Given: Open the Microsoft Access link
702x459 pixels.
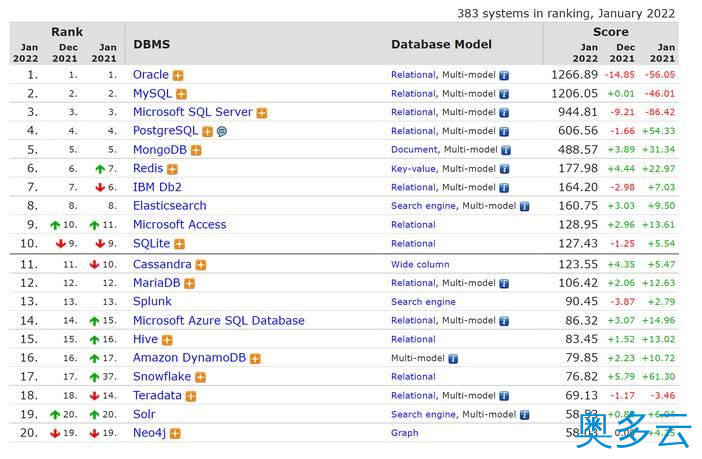Looking at the screenshot, I should click(180, 224).
